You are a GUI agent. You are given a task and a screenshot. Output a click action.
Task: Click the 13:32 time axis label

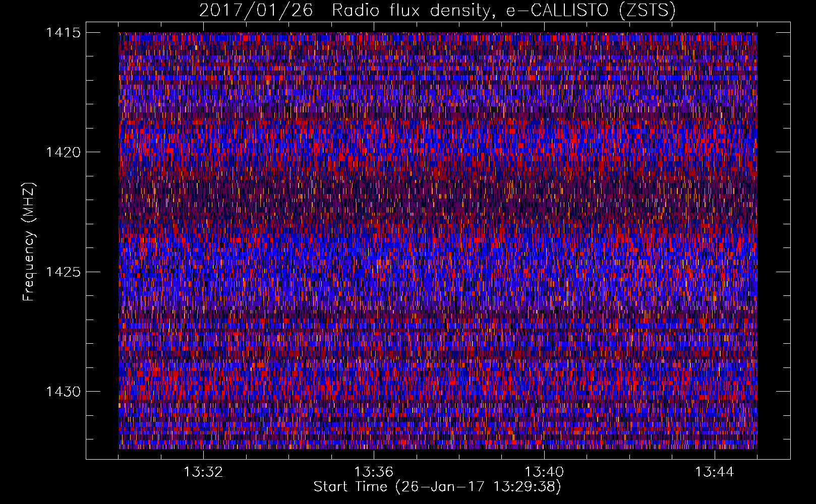pos(203,472)
